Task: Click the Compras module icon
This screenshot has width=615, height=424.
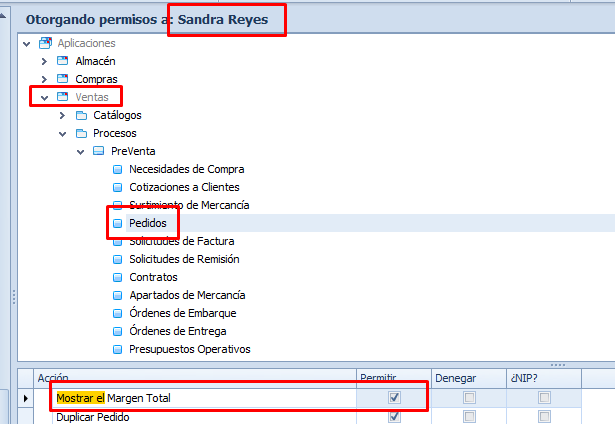Action: click(x=63, y=79)
